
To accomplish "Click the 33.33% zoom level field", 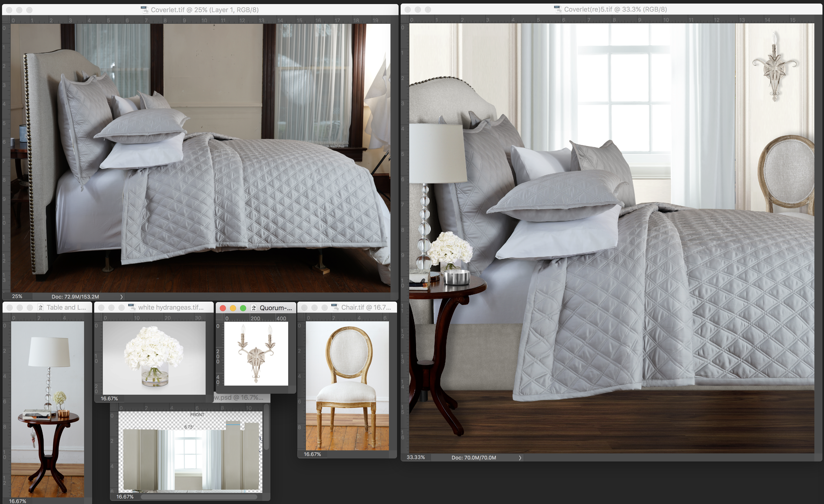I will [416, 457].
